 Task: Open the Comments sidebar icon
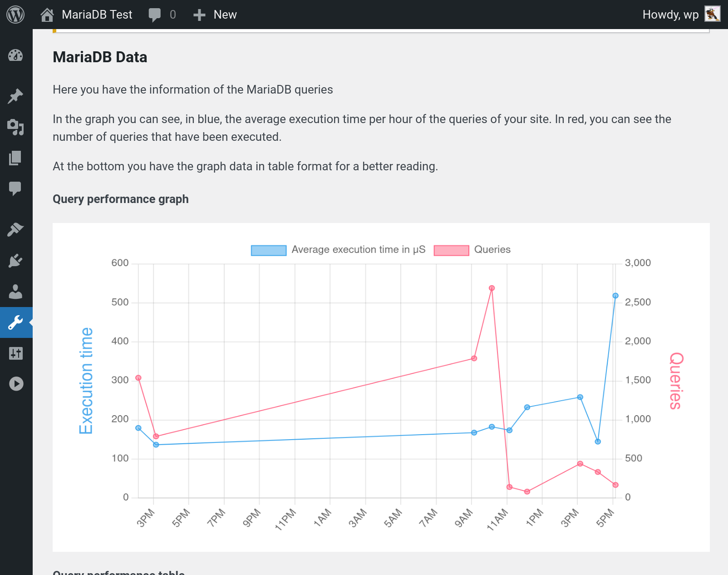pyautogui.click(x=15, y=189)
